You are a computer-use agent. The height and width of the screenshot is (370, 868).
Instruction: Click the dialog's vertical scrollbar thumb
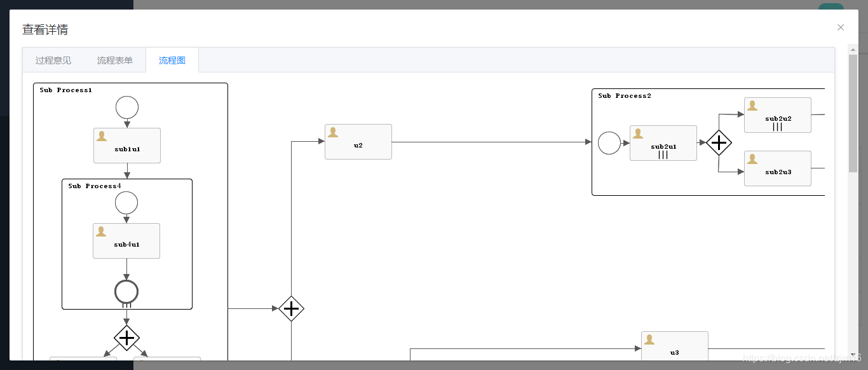[x=853, y=113]
